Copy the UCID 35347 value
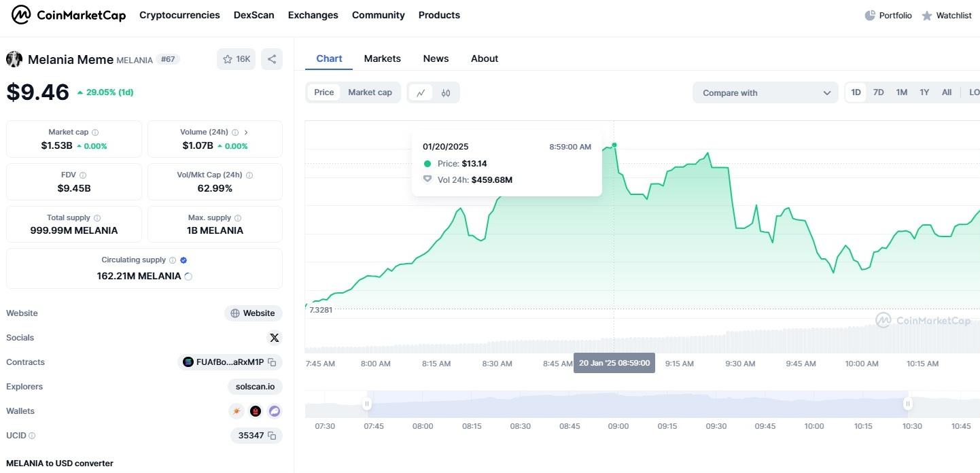The width and height of the screenshot is (980, 473). [272, 436]
